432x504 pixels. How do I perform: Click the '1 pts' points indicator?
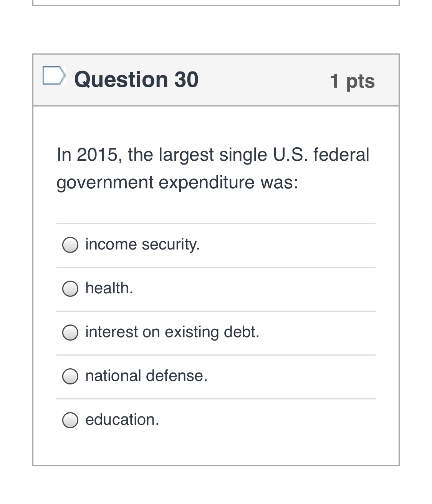pos(352,81)
